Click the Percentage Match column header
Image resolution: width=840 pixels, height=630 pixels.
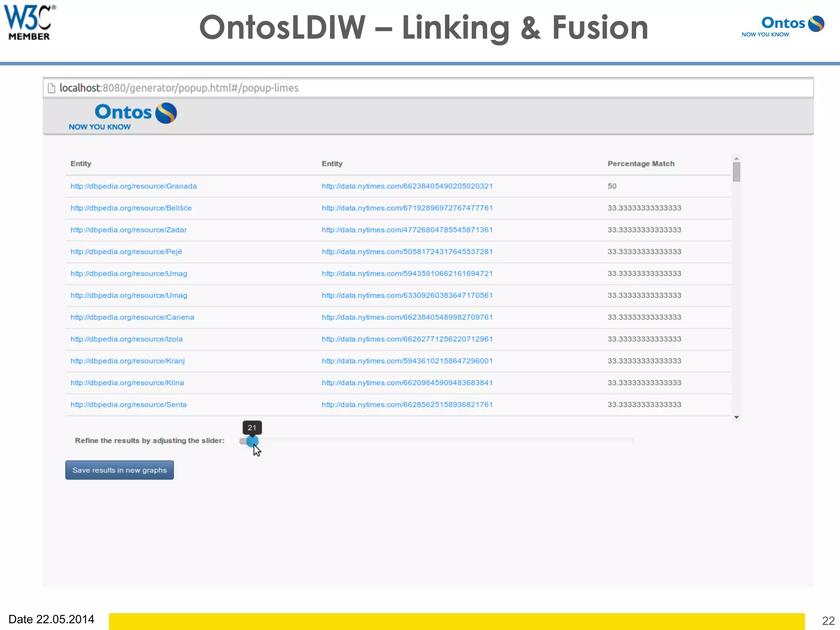click(641, 164)
